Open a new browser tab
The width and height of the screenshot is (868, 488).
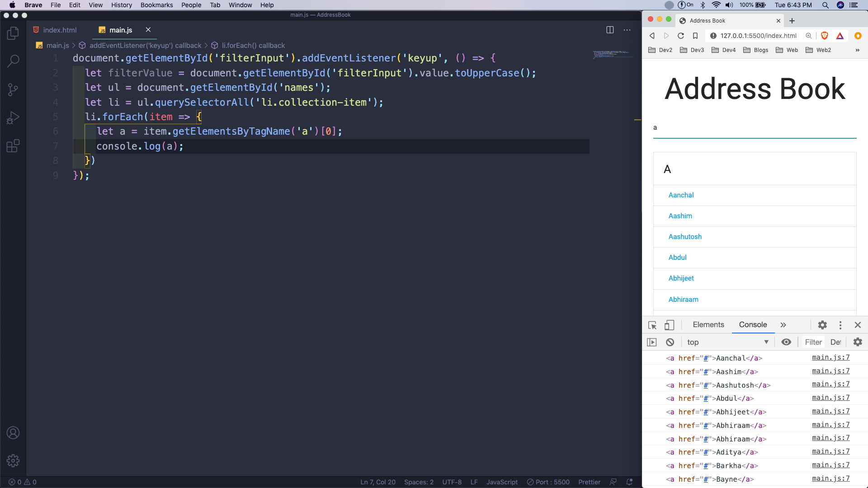point(792,21)
